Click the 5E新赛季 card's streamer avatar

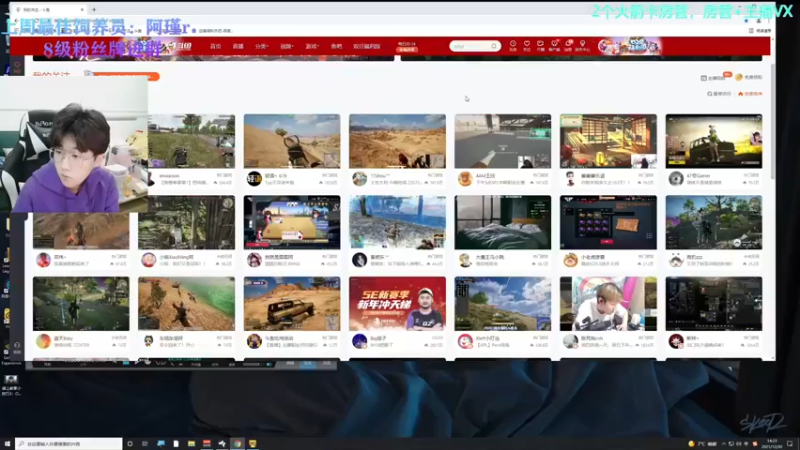[x=360, y=341]
